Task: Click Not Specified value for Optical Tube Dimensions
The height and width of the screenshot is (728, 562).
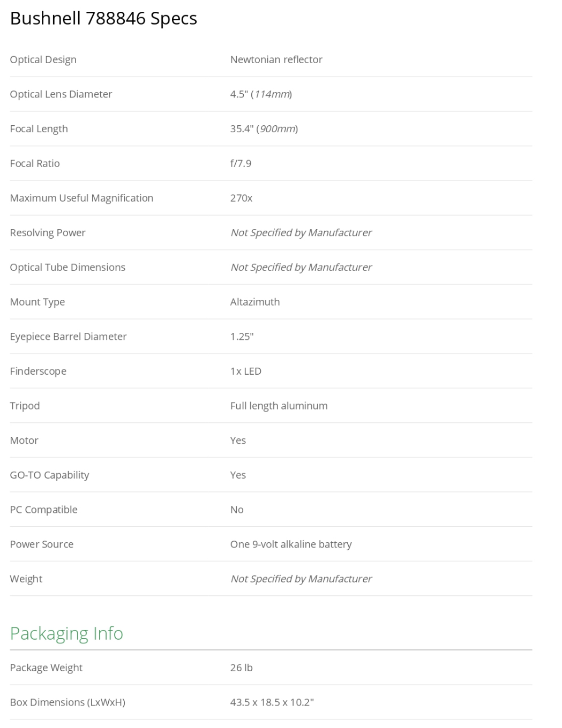Action: [x=301, y=267]
